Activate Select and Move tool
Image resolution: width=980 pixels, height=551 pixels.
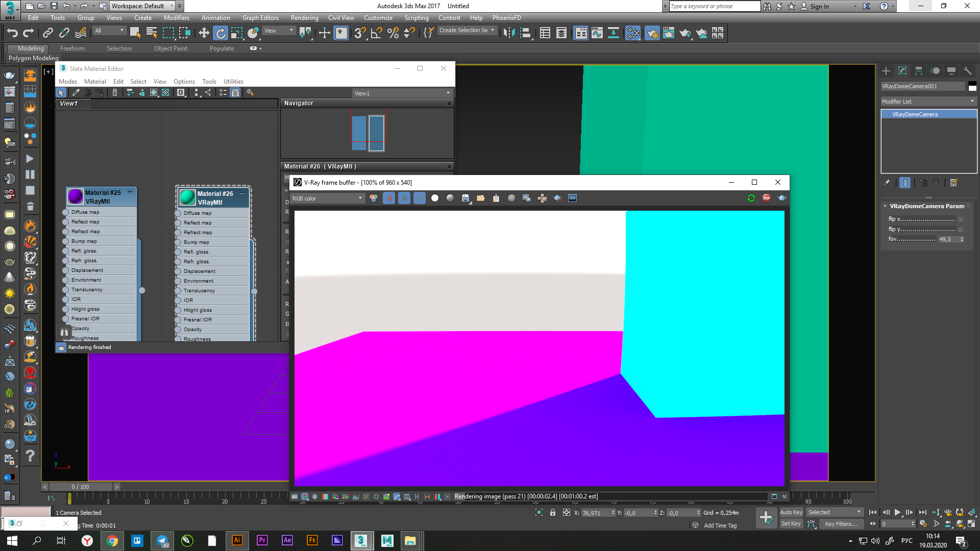pos(204,33)
